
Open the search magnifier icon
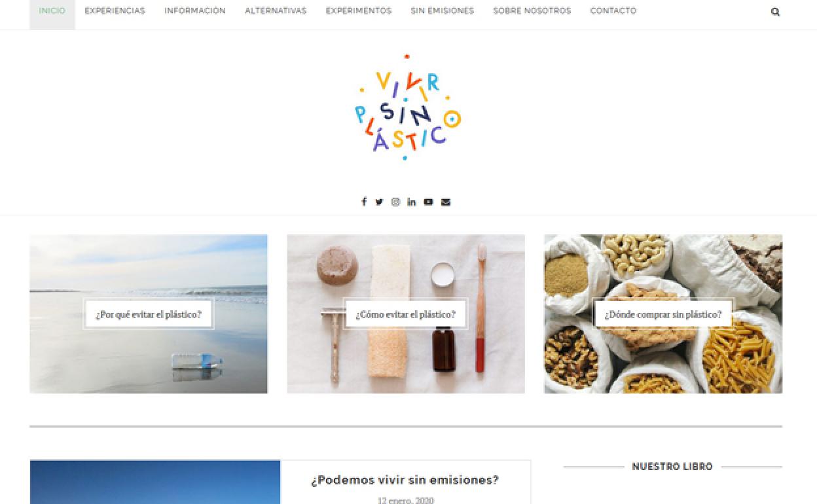[x=775, y=12]
